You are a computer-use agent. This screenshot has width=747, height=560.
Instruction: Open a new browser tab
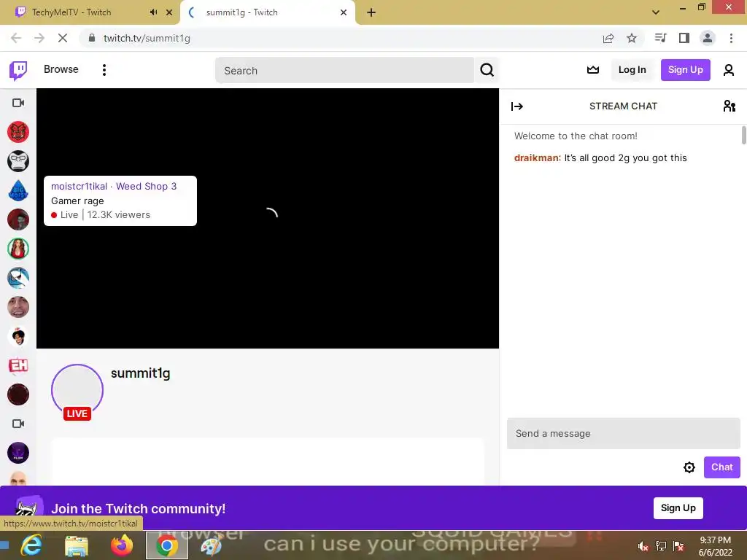pyautogui.click(x=371, y=12)
